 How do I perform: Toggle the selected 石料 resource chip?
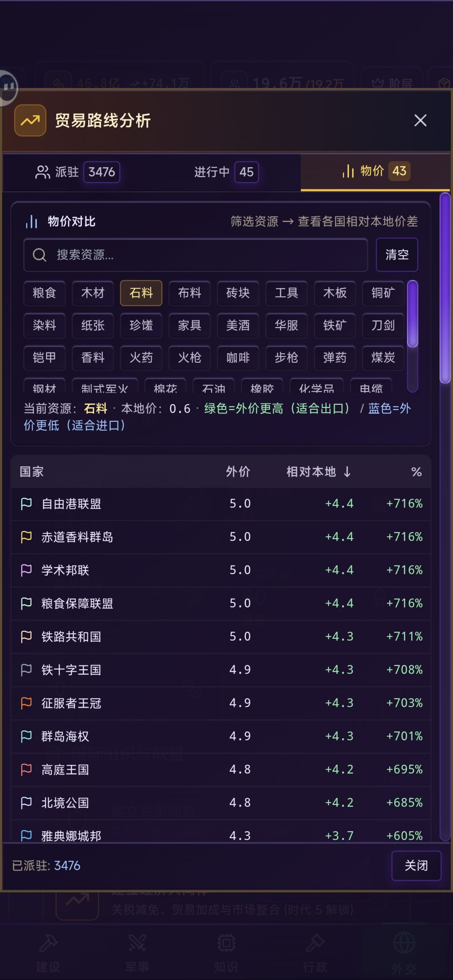141,293
